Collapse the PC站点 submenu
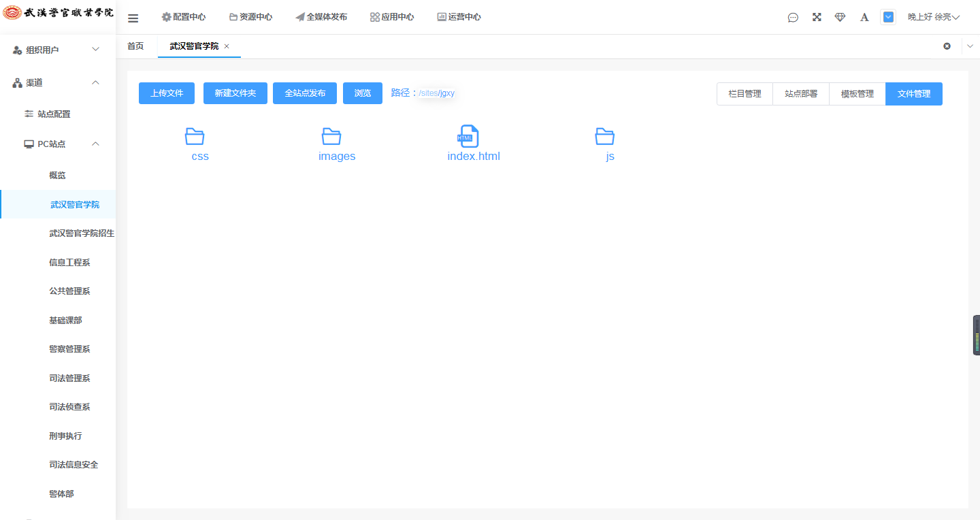 [x=96, y=144]
